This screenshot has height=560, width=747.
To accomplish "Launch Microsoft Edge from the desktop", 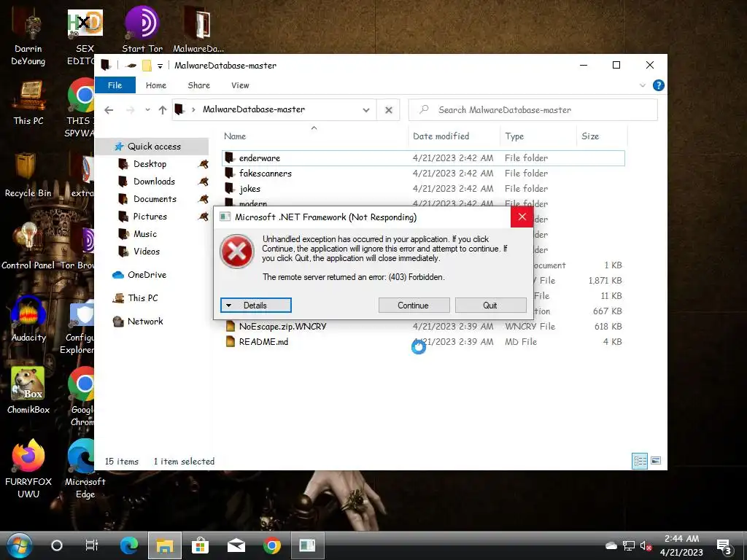I will click(x=85, y=469).
